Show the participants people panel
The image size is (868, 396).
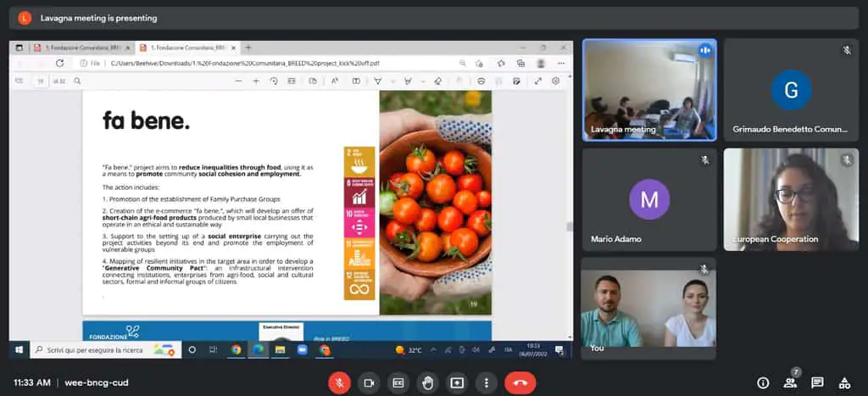click(x=790, y=382)
